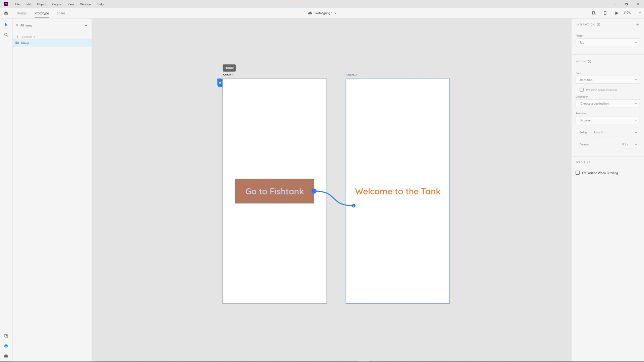Open the zoom level chevron dropdown
Screen dimensions: 644x362
point(640,13)
